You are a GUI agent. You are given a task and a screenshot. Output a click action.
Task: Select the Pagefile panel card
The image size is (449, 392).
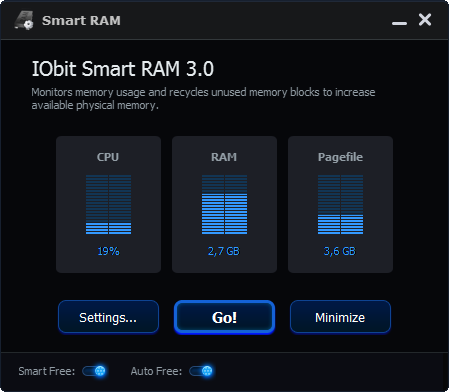(340, 204)
